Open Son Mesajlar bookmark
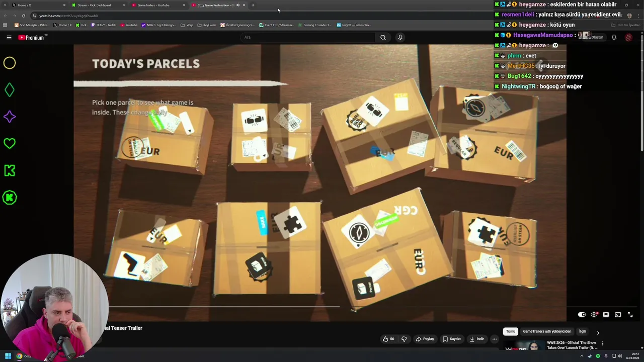This screenshot has height=362, width=644. click(32, 25)
